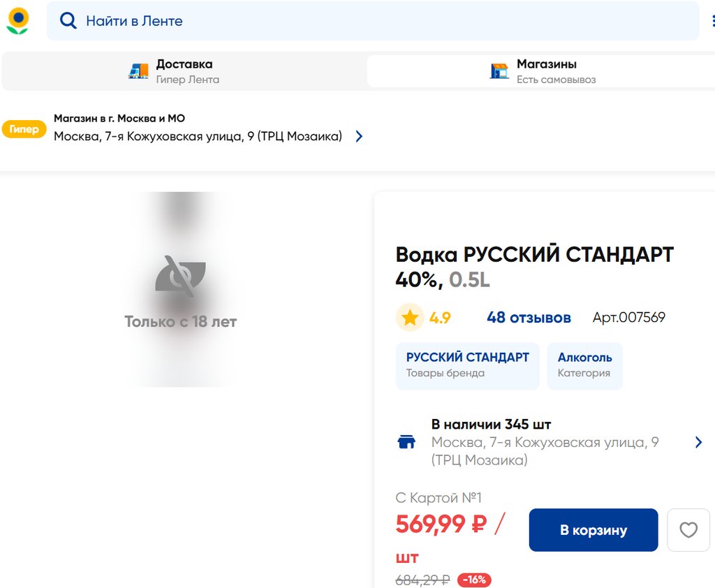The image size is (715, 588).
Task: Click the search magnifier icon
Action: point(68,21)
